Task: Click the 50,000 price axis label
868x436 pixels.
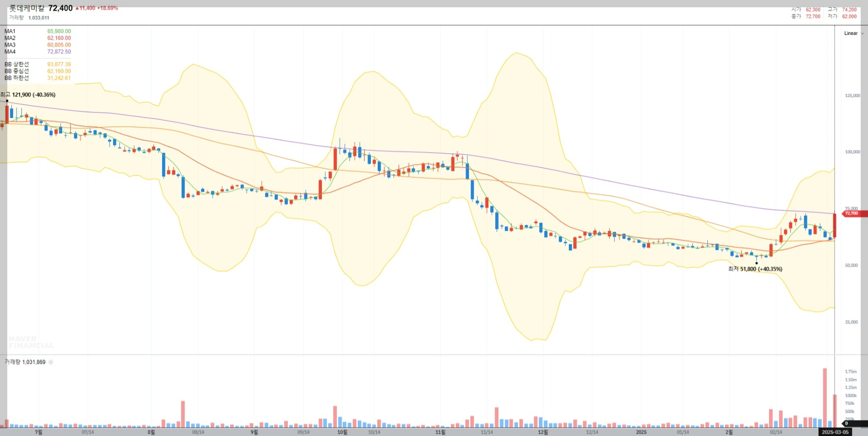Action: coord(852,266)
